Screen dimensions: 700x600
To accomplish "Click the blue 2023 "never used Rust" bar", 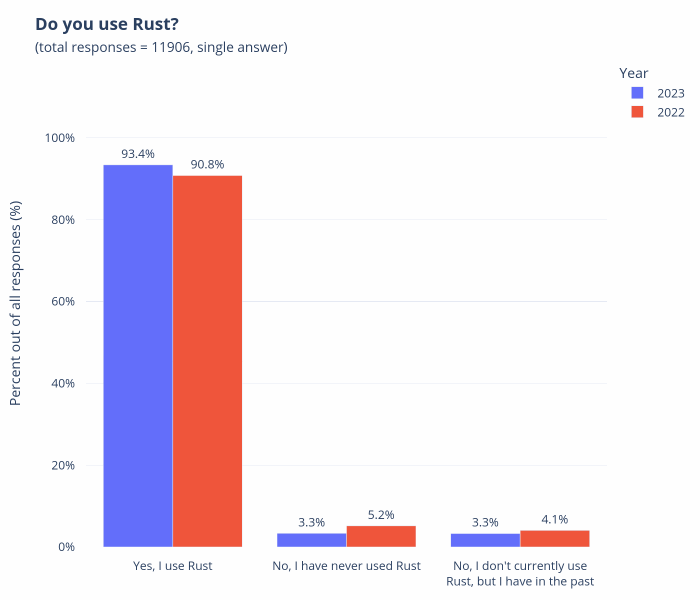I will pos(311,540).
